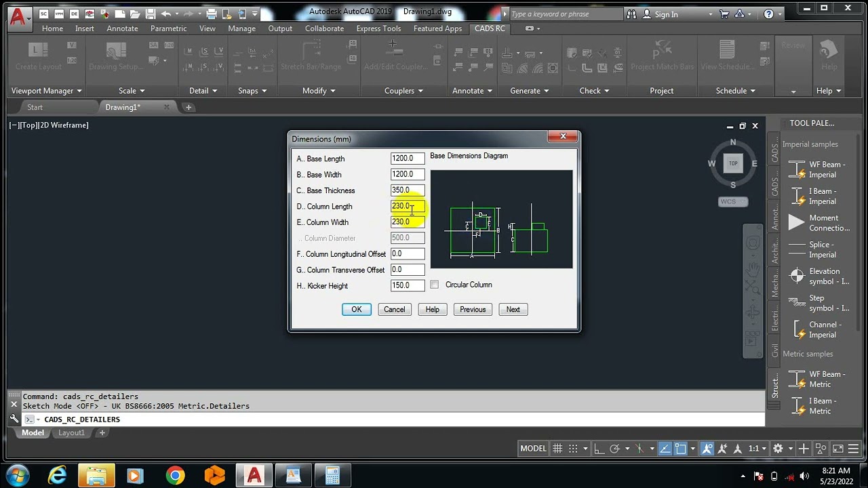The image size is (868, 488).
Task: Click OK in Dimensions dialog
Action: (357, 310)
